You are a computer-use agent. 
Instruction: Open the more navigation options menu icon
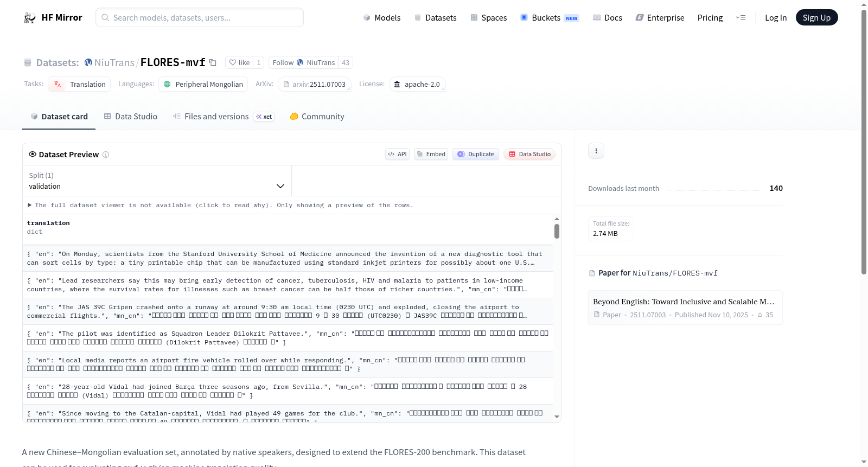[741, 18]
